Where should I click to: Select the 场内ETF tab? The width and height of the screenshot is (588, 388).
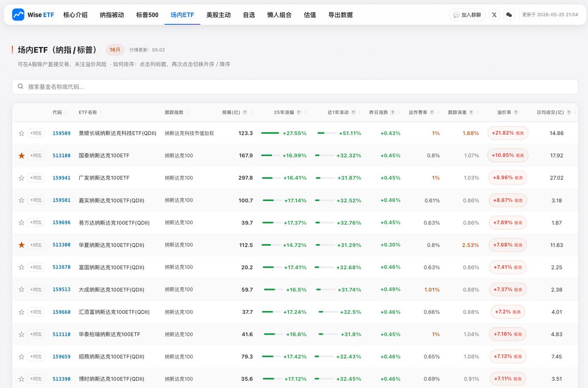[182, 15]
